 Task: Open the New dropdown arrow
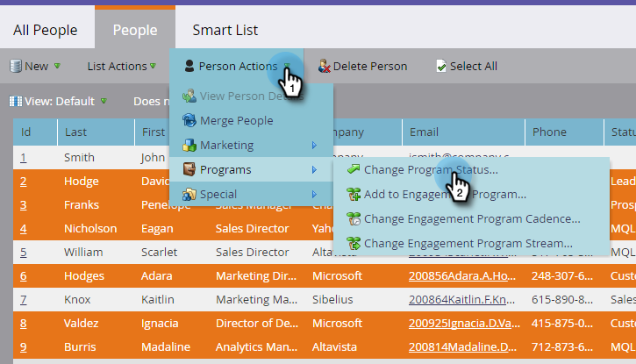pyautogui.click(x=57, y=66)
